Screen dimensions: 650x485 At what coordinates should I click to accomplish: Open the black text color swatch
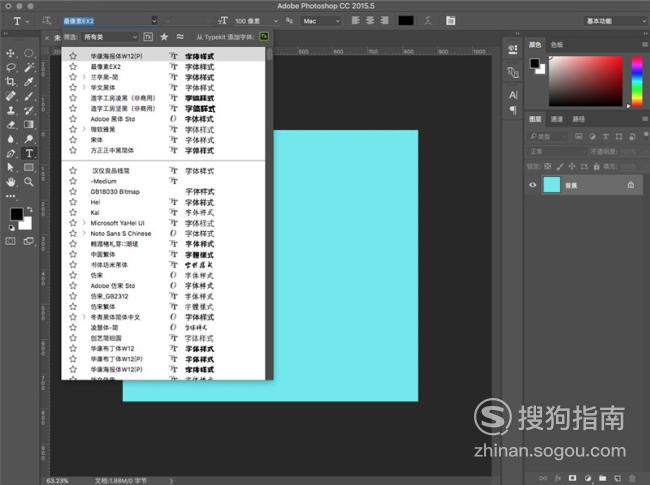tap(406, 21)
